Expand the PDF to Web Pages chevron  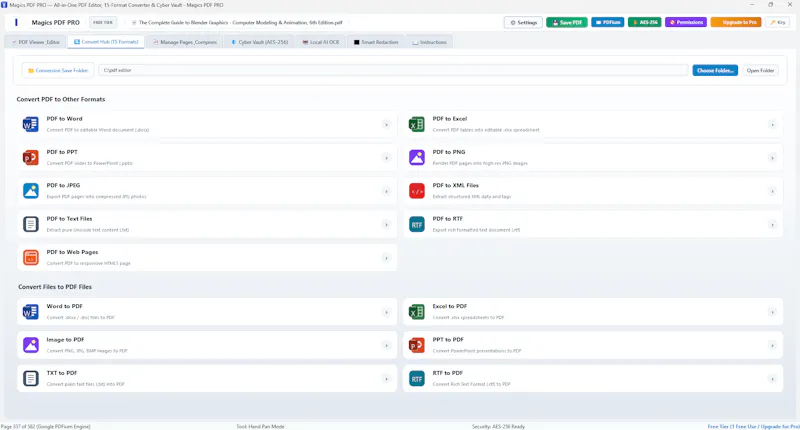[x=386, y=258]
